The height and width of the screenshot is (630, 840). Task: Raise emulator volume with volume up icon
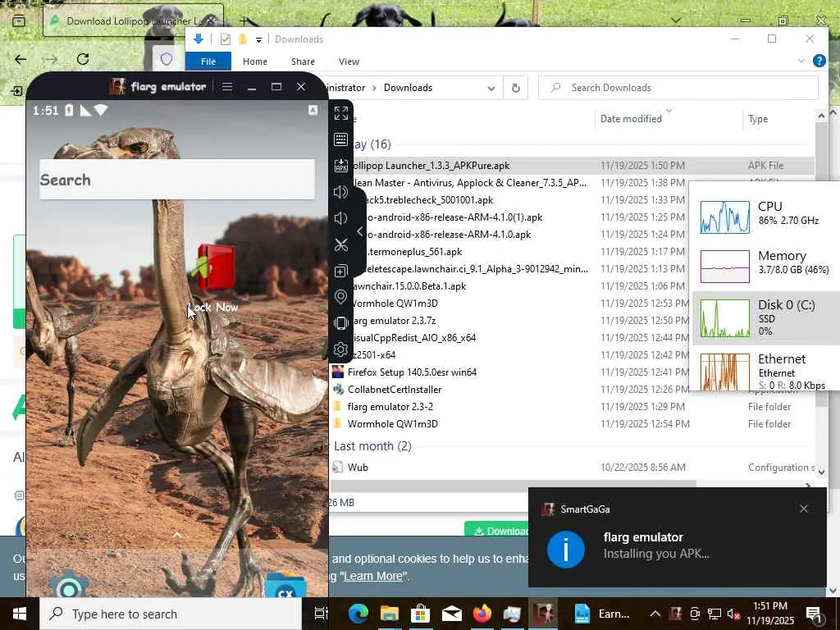pyautogui.click(x=340, y=192)
